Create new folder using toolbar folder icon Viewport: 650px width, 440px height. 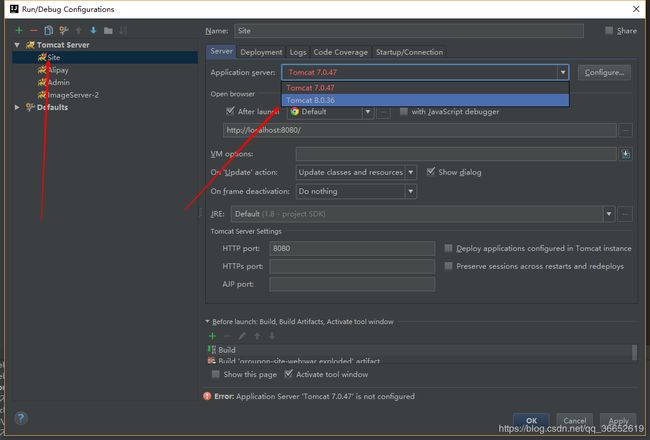(x=108, y=30)
